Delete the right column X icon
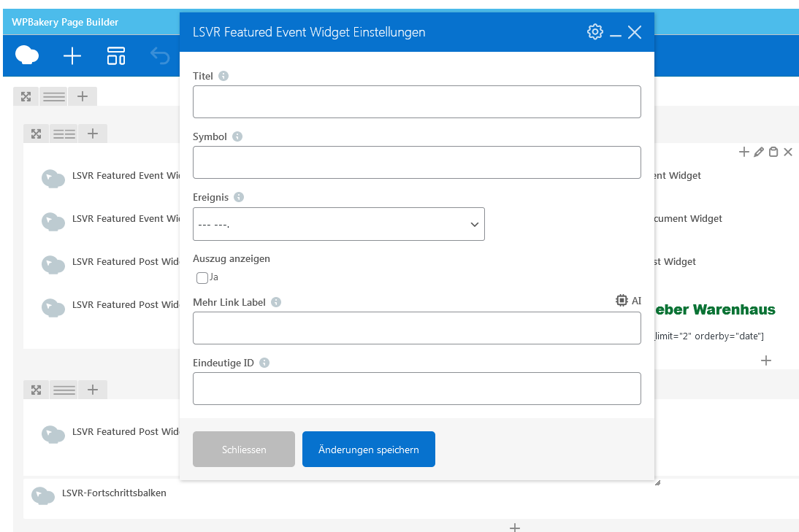 (788, 152)
